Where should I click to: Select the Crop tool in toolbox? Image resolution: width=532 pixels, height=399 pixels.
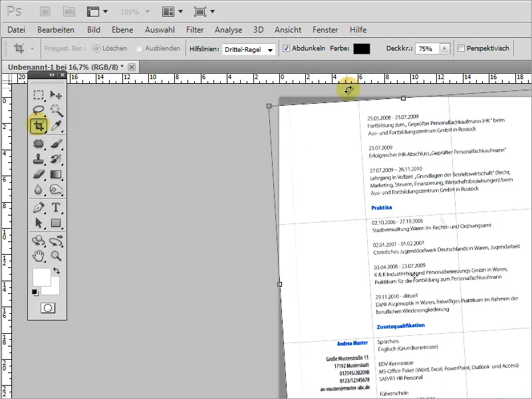(39, 126)
